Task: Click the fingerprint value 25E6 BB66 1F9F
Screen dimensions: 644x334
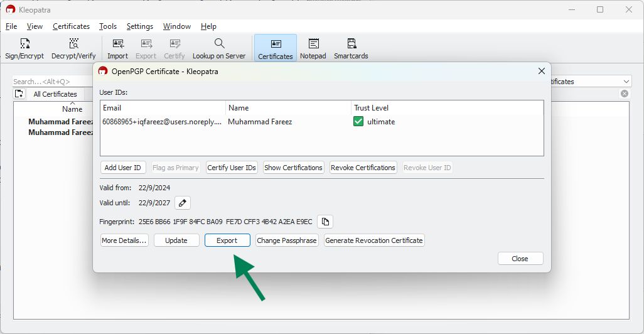Action: point(225,222)
